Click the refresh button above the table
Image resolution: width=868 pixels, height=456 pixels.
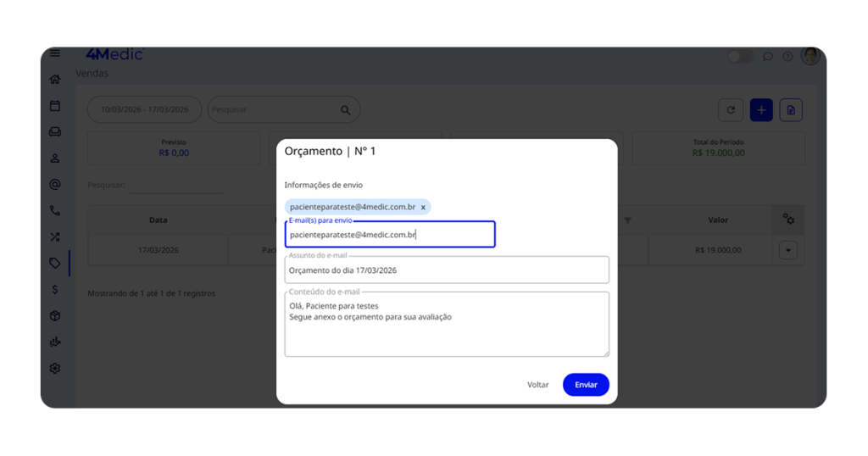(x=731, y=110)
